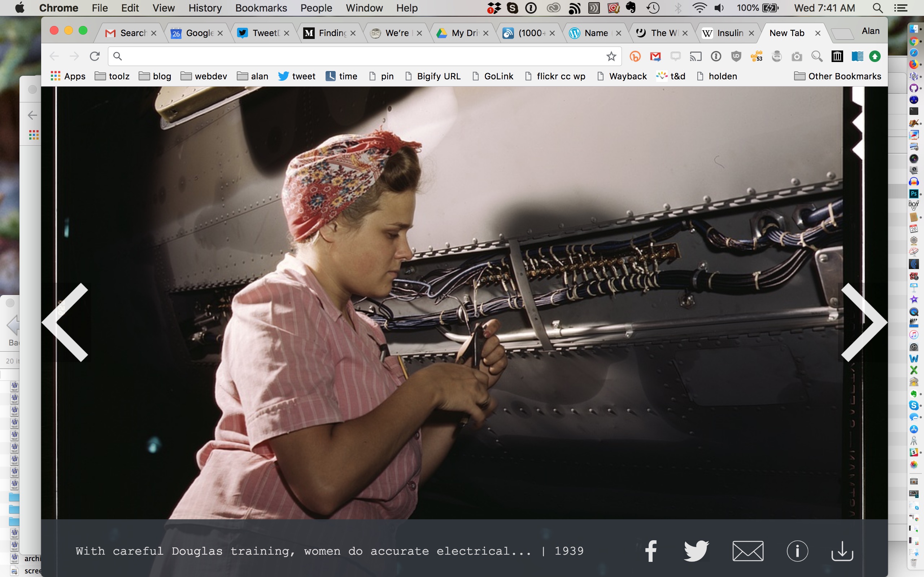Open the webdev bookmarks folder
The width and height of the screenshot is (924, 577).
tap(204, 76)
